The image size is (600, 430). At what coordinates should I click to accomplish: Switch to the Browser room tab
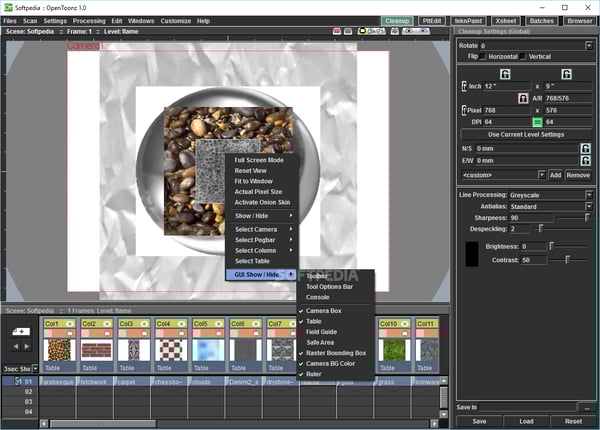pyautogui.click(x=580, y=21)
